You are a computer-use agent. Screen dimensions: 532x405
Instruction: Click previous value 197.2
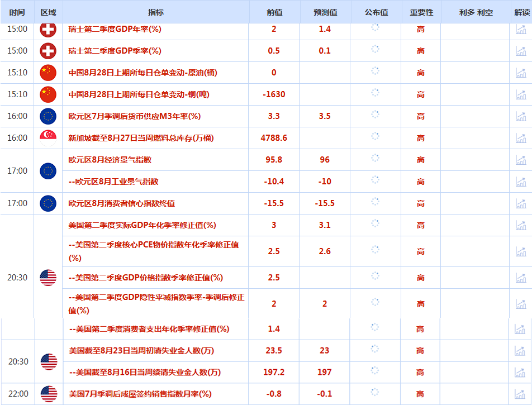pyautogui.click(x=274, y=372)
